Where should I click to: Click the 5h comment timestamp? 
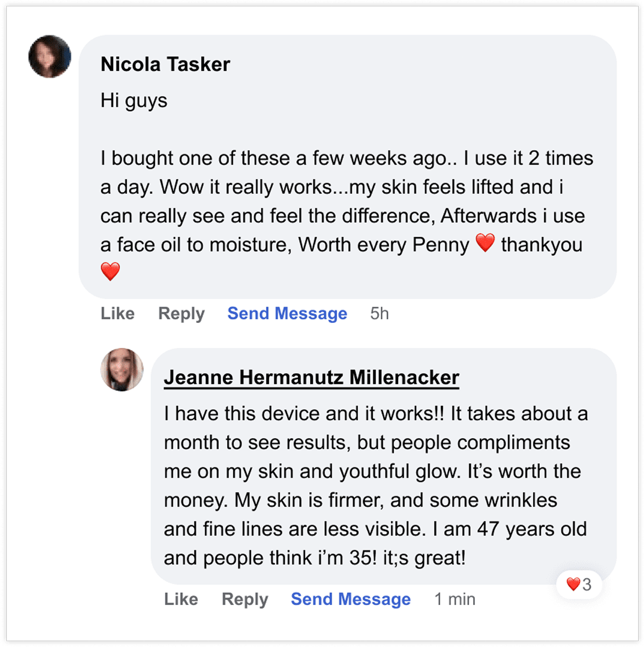pyautogui.click(x=379, y=313)
